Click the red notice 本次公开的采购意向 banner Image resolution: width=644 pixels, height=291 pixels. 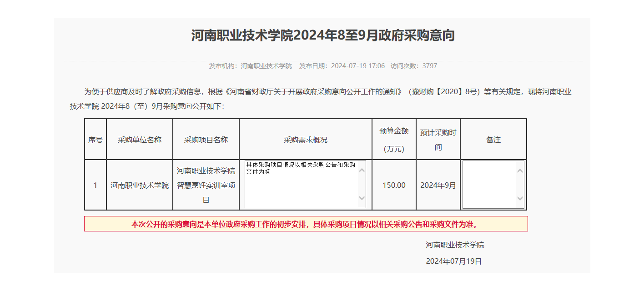tap(306, 224)
